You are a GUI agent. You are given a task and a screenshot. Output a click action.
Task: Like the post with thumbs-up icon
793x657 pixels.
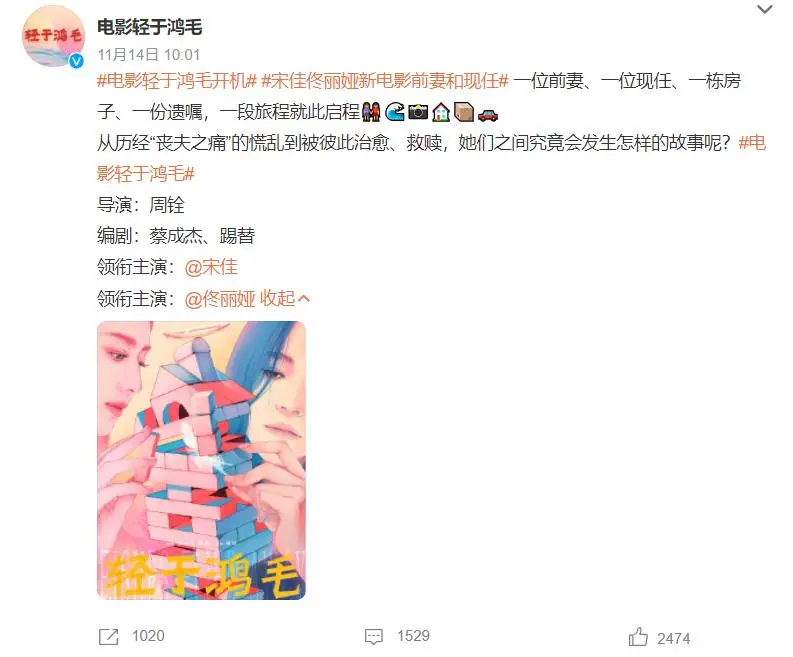[x=638, y=637]
